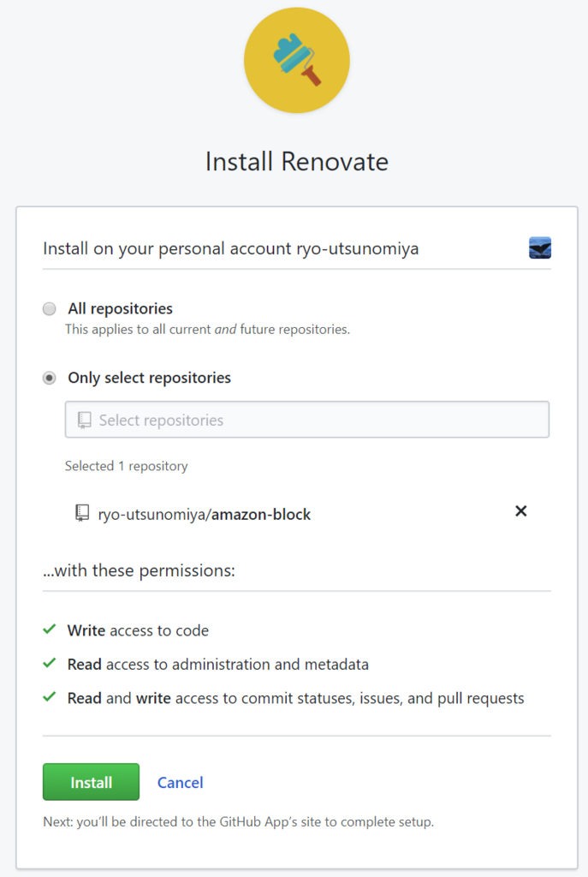
Task: Click the with these permissions heading
Action: click(140, 570)
